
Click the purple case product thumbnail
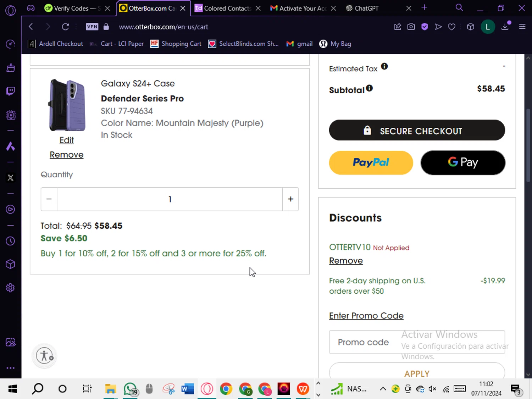click(x=67, y=105)
